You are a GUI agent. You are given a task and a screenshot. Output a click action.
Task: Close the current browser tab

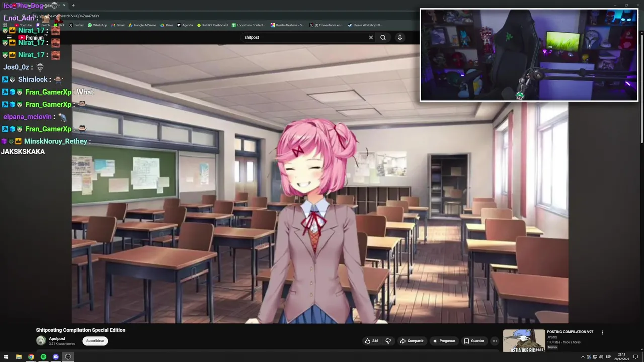tap(64, 5)
